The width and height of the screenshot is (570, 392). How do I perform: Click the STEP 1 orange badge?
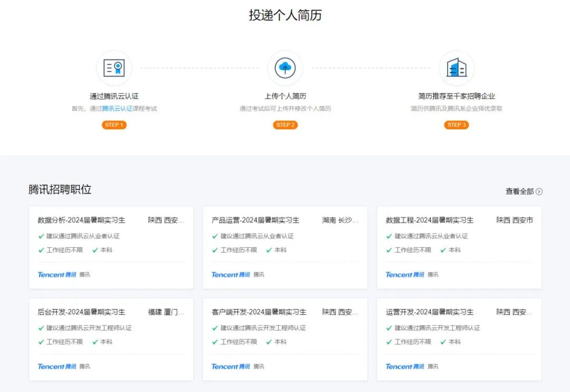tap(114, 125)
